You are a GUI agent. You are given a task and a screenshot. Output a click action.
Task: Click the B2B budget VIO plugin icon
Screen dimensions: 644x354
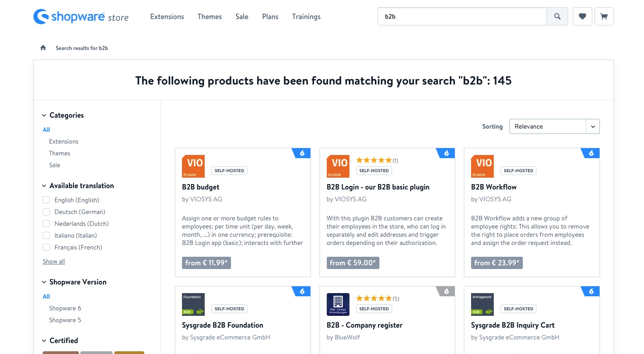tap(193, 166)
